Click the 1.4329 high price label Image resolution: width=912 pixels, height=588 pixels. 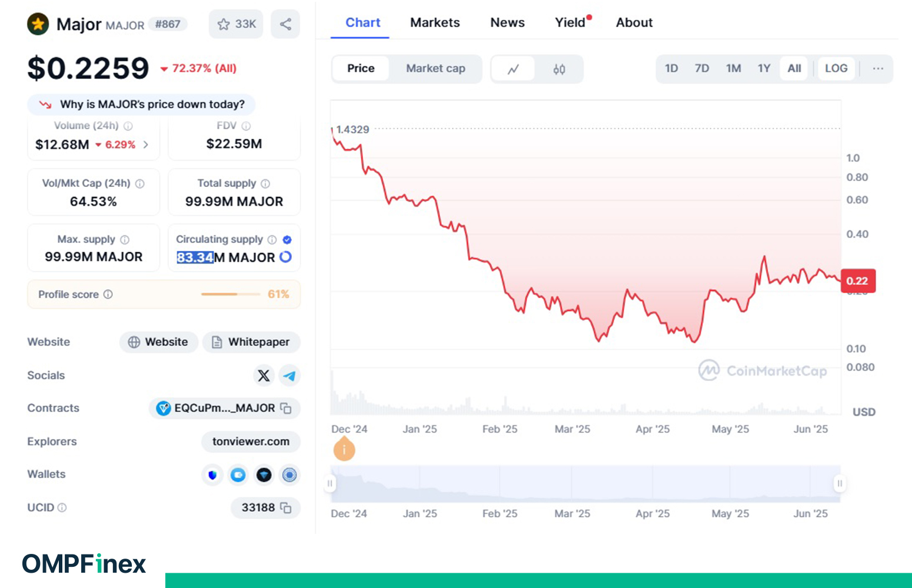click(x=352, y=129)
